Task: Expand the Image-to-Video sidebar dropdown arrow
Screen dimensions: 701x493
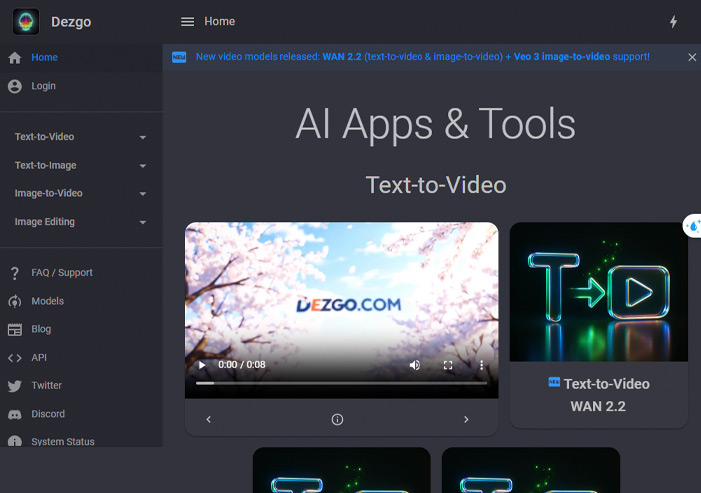Action: click(x=143, y=194)
